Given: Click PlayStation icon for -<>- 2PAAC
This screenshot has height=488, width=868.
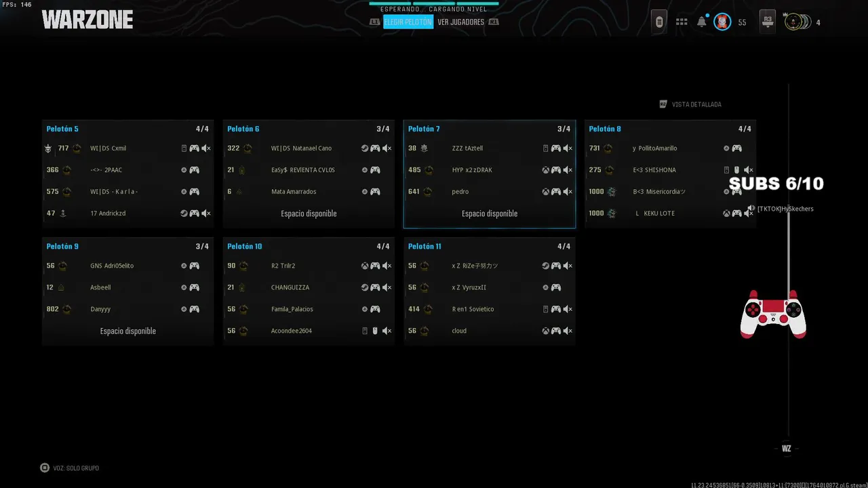Looking at the screenshot, I should [184, 170].
